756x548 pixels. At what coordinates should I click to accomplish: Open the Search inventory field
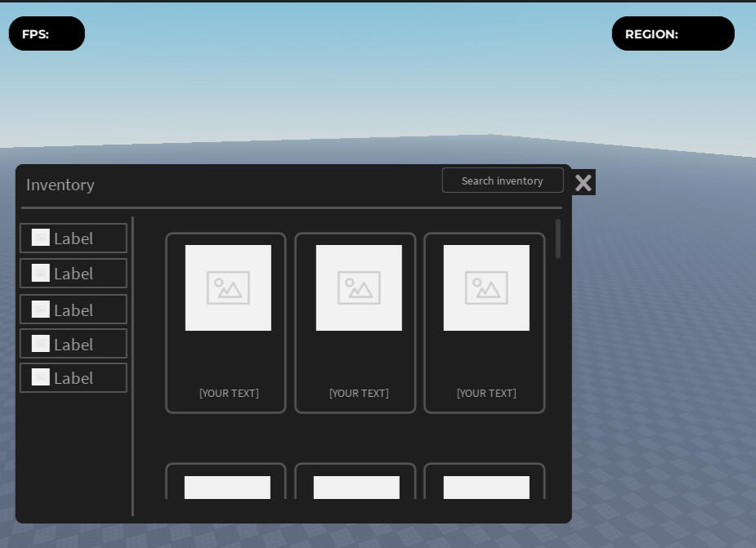pyautogui.click(x=503, y=180)
